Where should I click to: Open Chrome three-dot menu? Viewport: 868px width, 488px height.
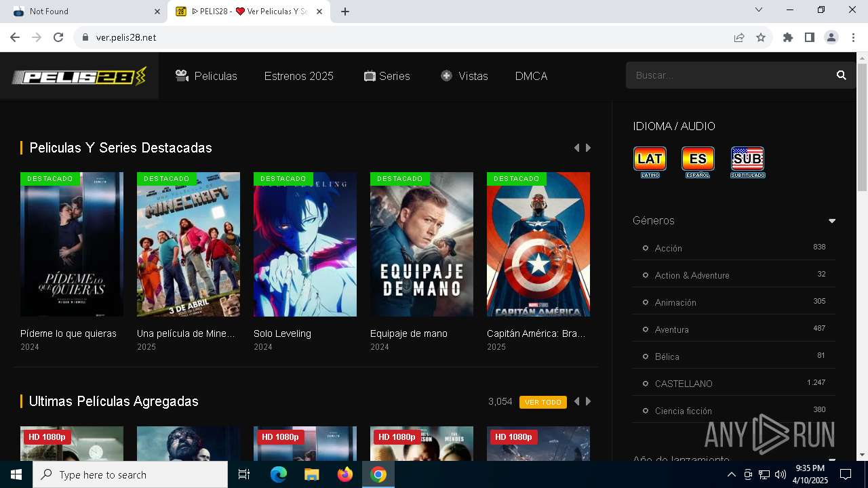point(853,37)
